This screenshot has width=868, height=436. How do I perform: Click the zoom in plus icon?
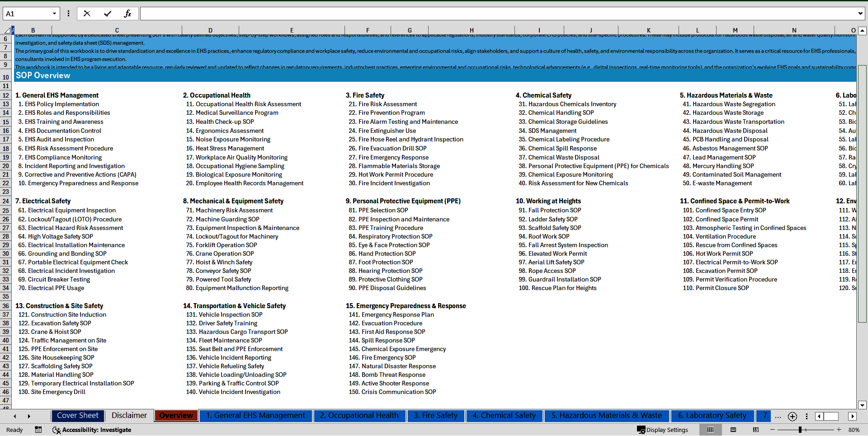click(839, 430)
